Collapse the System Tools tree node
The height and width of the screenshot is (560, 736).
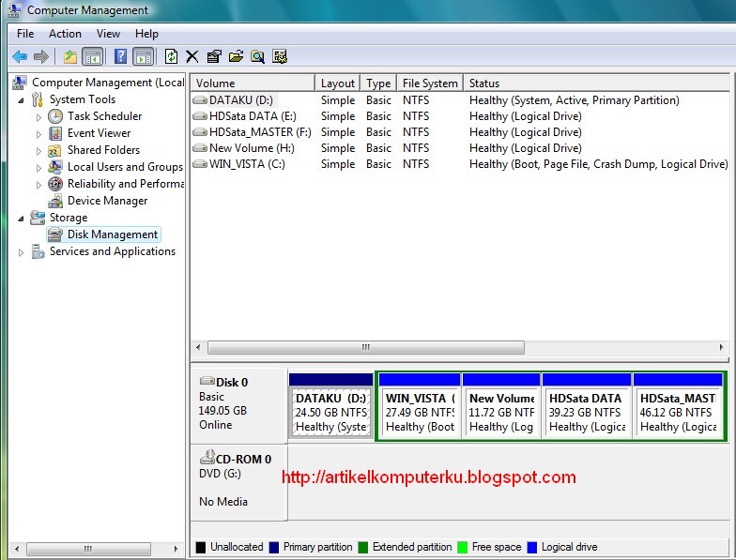click(21, 99)
